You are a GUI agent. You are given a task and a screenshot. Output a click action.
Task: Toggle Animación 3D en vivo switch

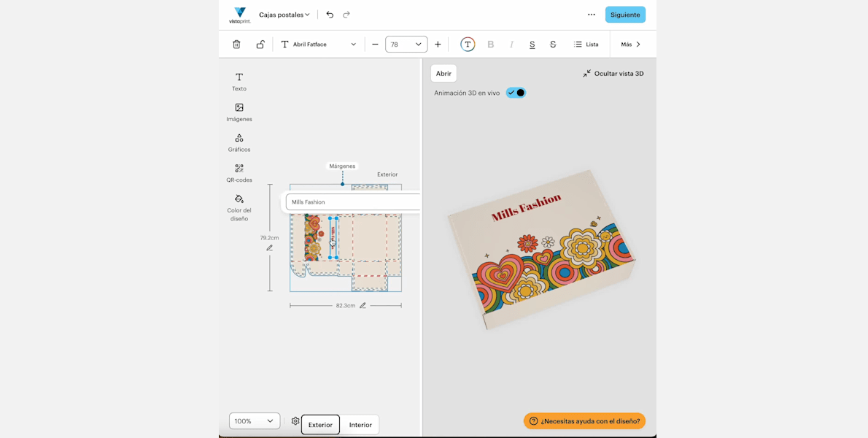coord(516,93)
